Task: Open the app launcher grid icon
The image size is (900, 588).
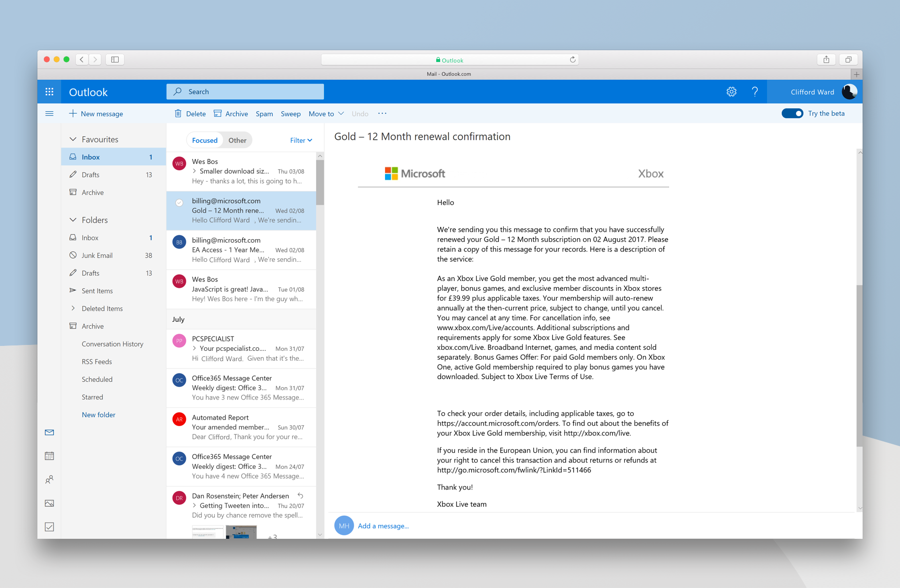Action: click(x=49, y=92)
